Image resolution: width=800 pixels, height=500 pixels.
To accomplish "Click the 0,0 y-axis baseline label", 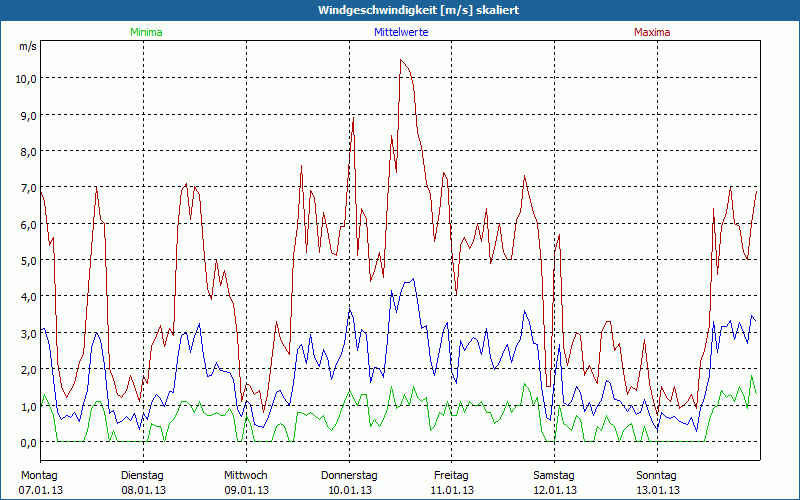I will pos(25,442).
